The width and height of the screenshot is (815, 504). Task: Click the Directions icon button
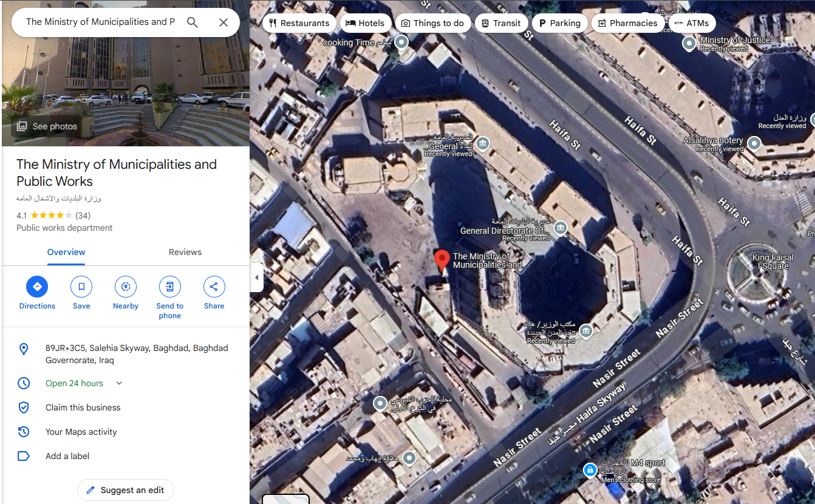[37, 287]
